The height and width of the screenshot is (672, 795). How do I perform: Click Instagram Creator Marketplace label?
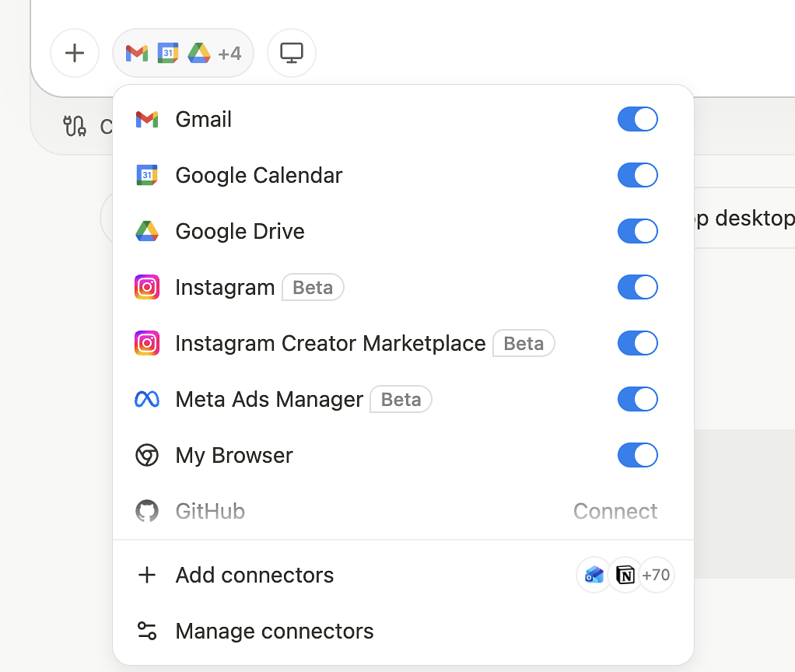[331, 344]
